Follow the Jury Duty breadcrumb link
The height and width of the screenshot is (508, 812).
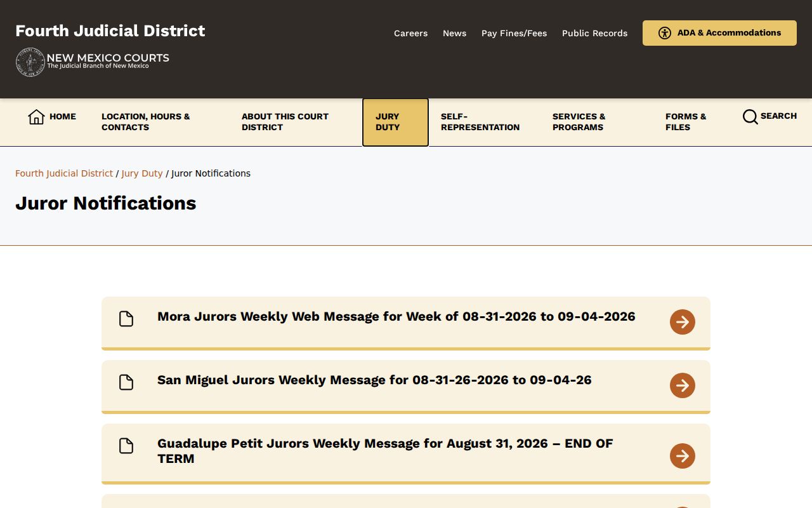pyautogui.click(x=142, y=173)
